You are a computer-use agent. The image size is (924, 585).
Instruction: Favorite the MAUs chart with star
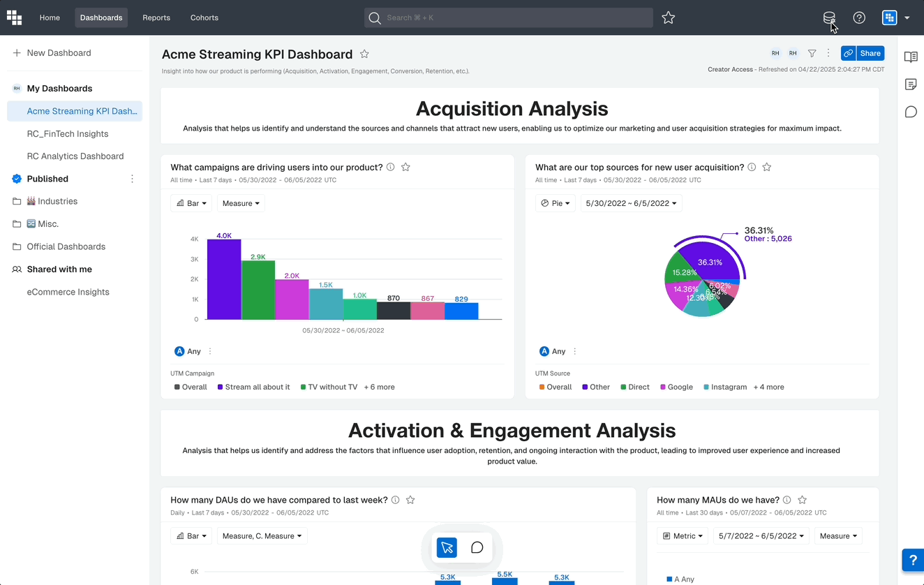click(803, 500)
